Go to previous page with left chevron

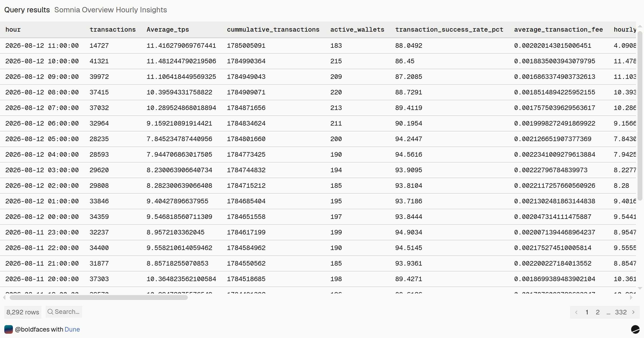tap(576, 312)
